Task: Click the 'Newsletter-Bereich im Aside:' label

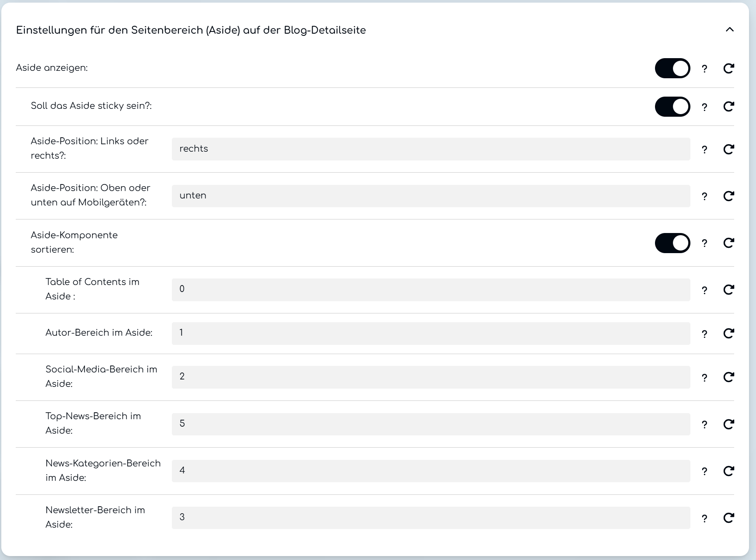Action: point(95,517)
